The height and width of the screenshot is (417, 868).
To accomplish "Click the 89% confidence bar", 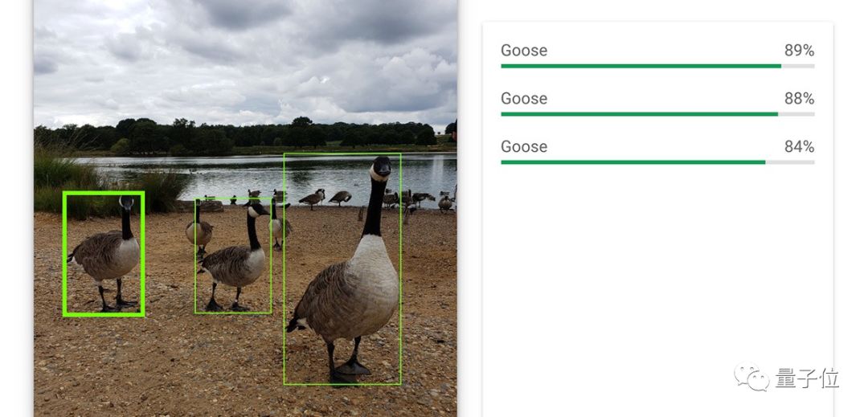I will tap(657, 66).
